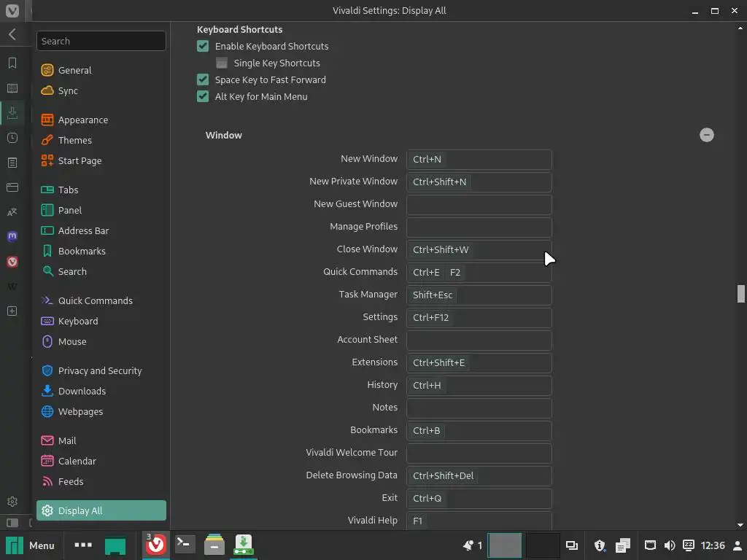
Task: Select Keyboard settings category
Action: [101, 321]
